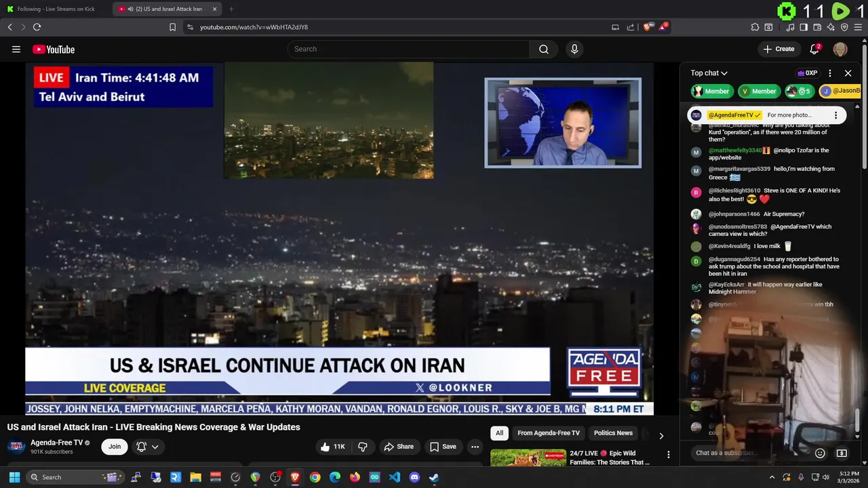Click the live stream video player
The width and height of the screenshot is (868, 488).
(x=339, y=239)
